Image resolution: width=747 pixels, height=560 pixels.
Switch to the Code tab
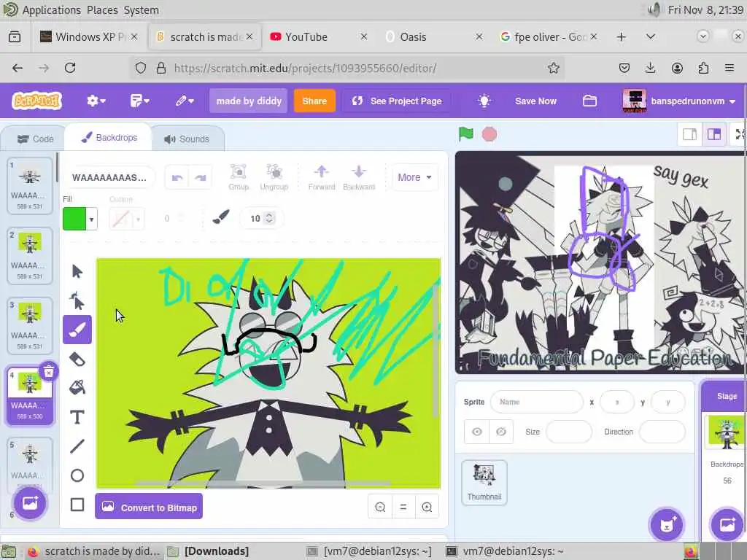[x=35, y=139]
